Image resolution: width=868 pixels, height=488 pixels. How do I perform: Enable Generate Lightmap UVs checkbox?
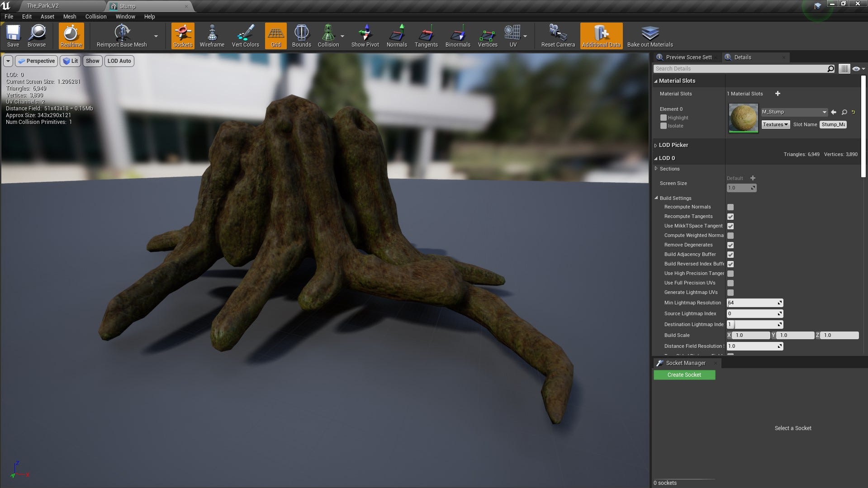(x=730, y=293)
